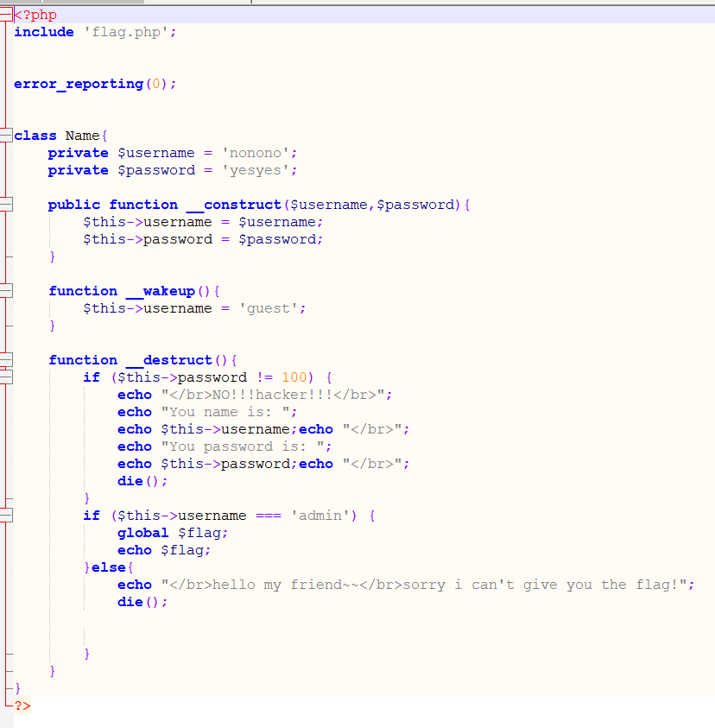Click the echo "</br>NO!!!hacker!!!</br>" line
715x728 pixels.
click(x=255, y=396)
